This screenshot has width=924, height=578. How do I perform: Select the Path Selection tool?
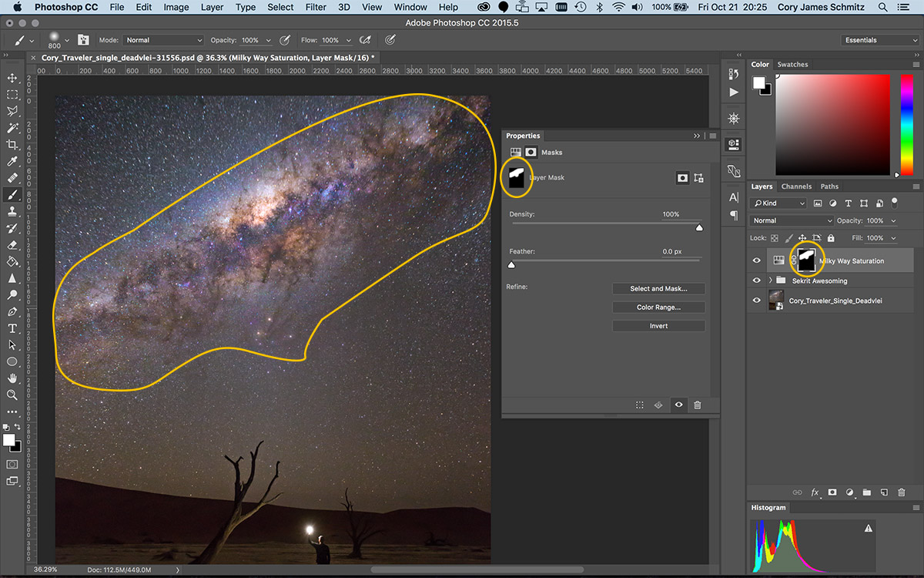pos(12,345)
